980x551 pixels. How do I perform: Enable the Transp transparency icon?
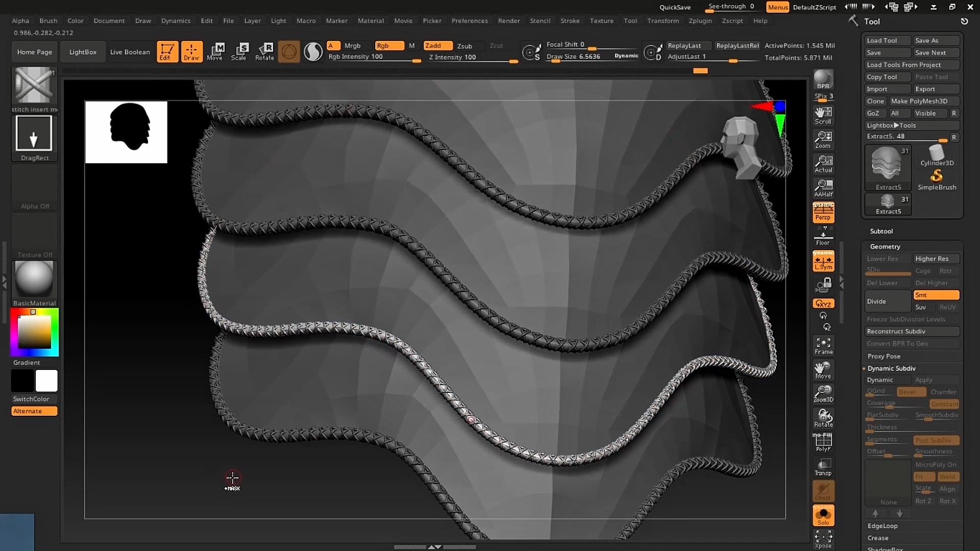tap(823, 467)
